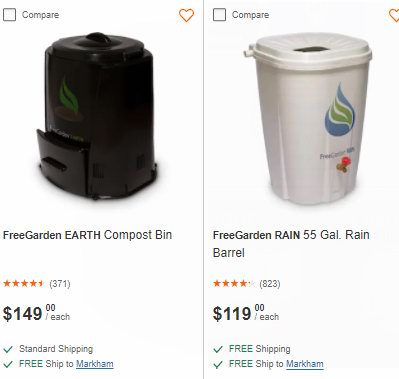The image size is (399, 379).
Task: View the (371) reviews for the Compost Bin
Action: point(60,284)
